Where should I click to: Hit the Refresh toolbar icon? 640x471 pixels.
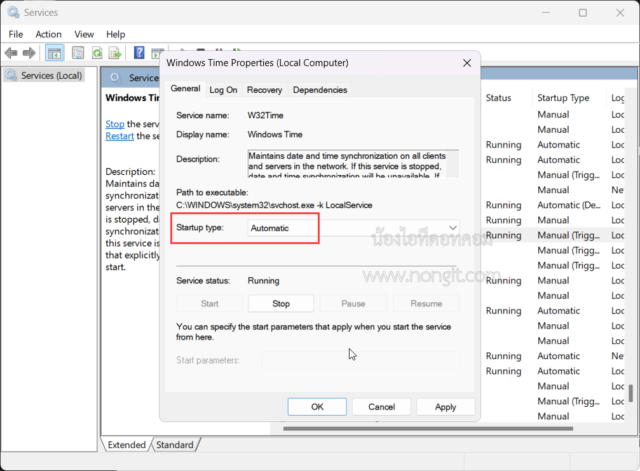97,53
